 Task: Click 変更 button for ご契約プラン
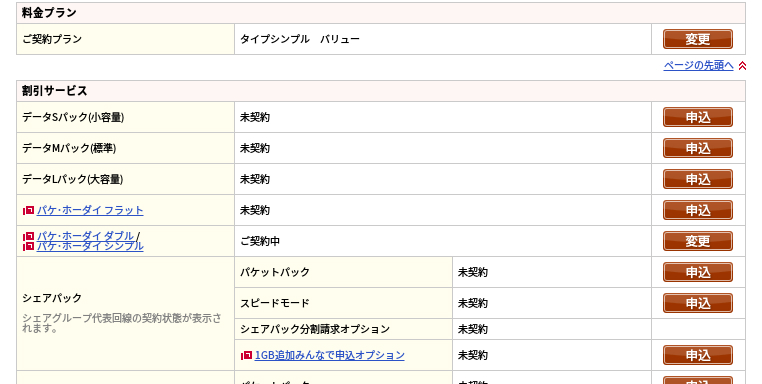[698, 39]
